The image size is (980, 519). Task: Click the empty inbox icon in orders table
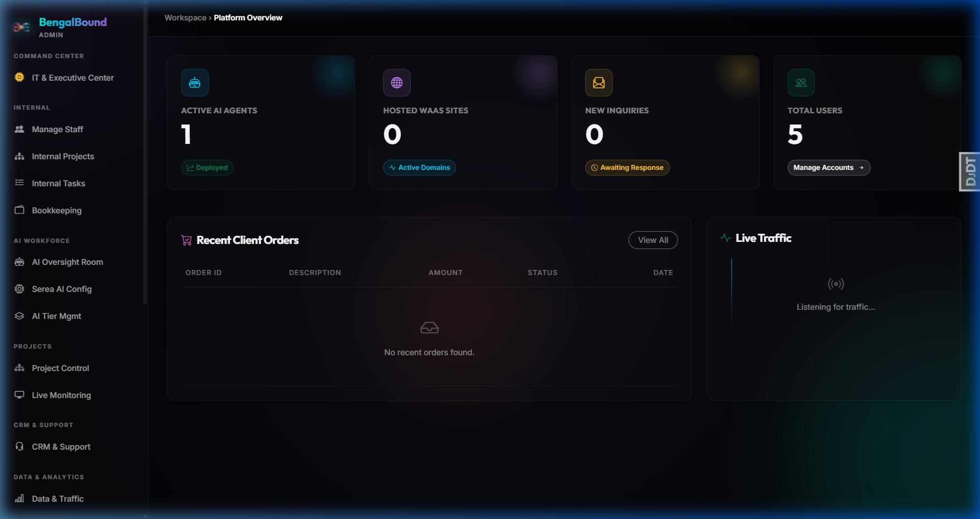point(430,328)
